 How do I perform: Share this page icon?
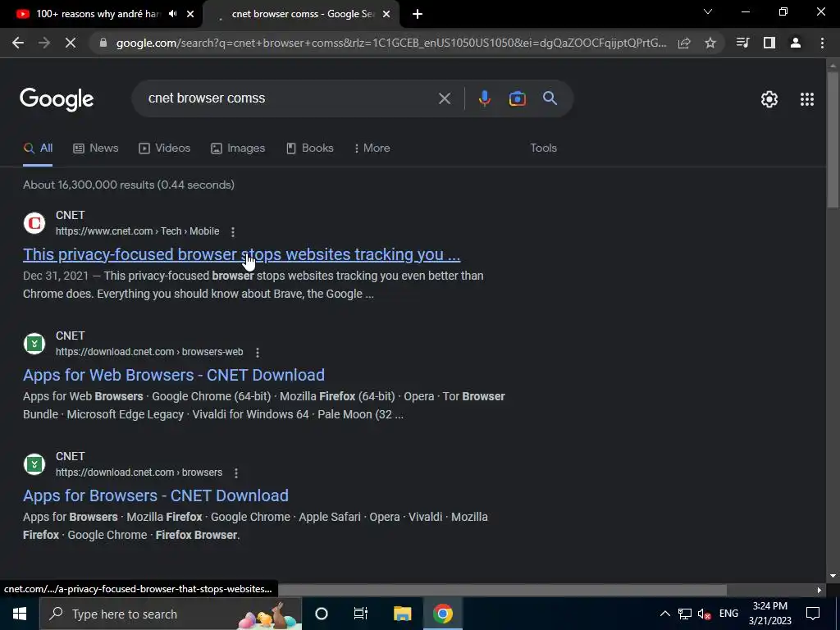(684, 43)
